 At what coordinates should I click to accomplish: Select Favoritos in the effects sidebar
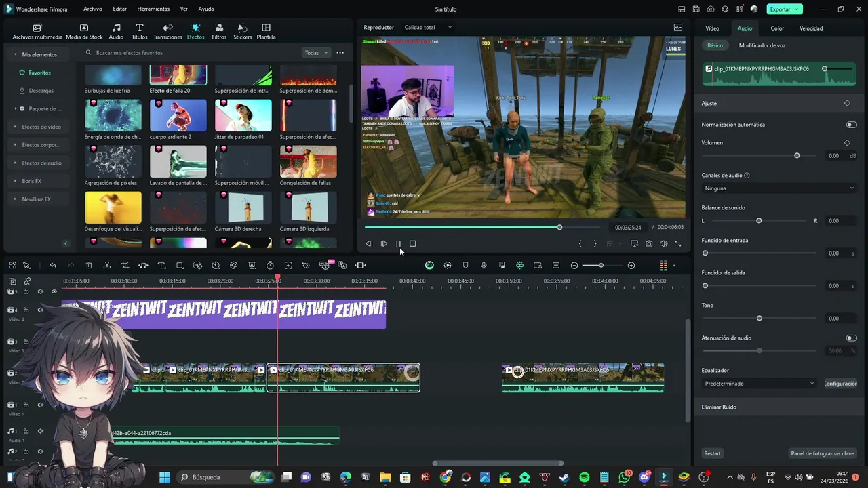[39, 73]
